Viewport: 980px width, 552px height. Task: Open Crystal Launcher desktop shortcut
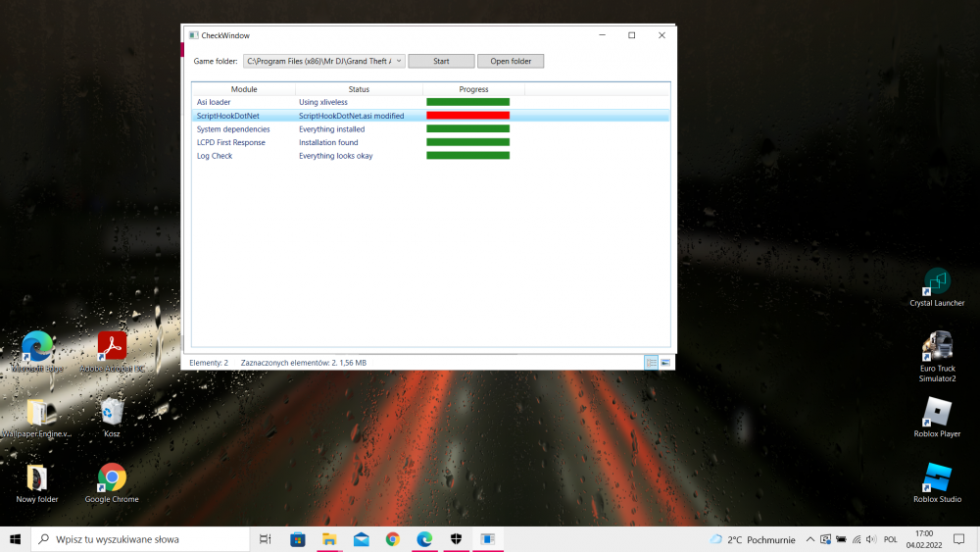(x=937, y=287)
